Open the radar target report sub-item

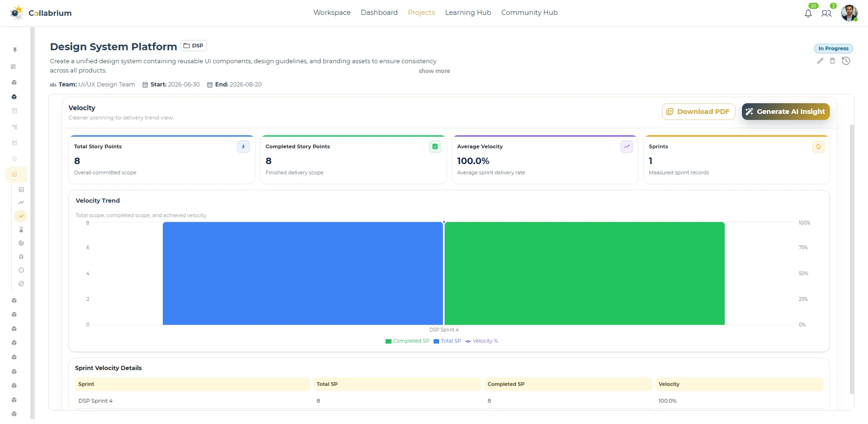21,243
